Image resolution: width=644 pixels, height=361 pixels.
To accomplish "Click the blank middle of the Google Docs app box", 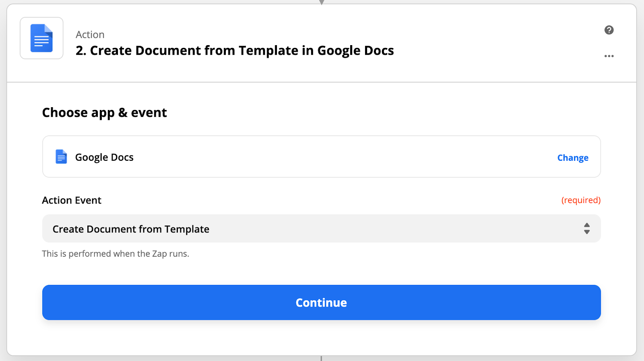I will (x=342, y=157).
